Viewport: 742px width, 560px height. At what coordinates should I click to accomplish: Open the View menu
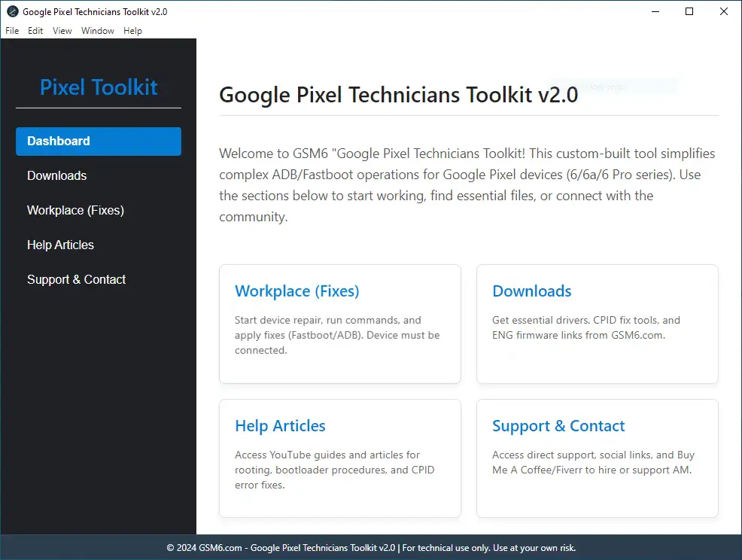[x=62, y=31]
